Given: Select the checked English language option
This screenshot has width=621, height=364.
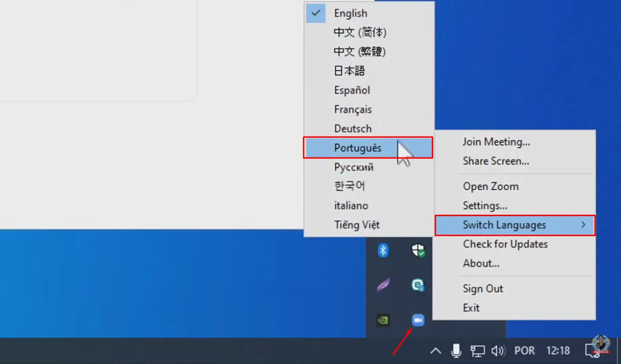Looking at the screenshot, I should [x=350, y=14].
